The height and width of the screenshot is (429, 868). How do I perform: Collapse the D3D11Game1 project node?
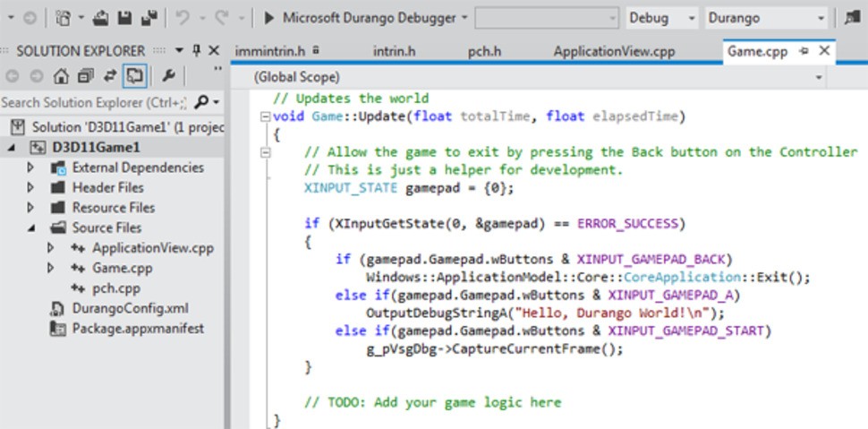point(13,148)
